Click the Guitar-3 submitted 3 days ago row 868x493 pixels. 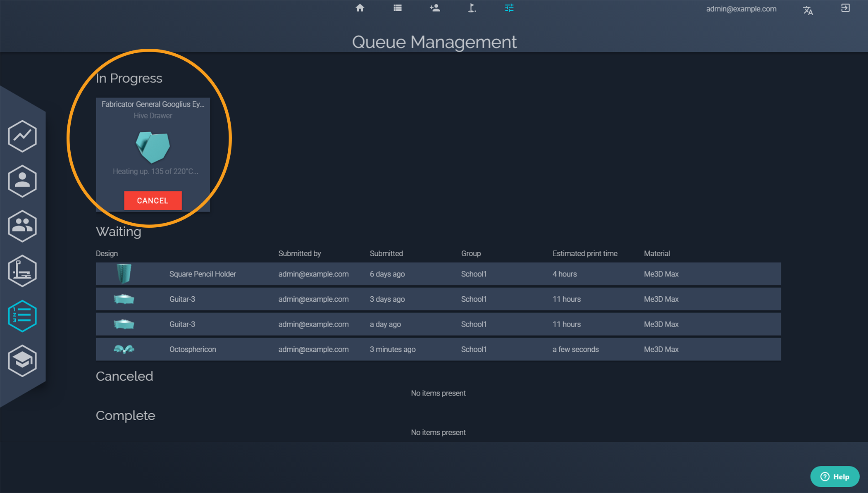[x=438, y=299]
